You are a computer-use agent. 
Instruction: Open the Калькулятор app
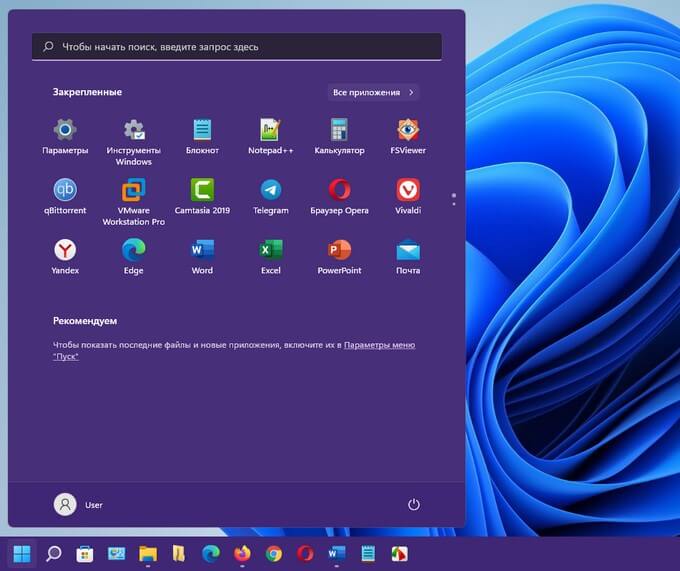(x=339, y=137)
